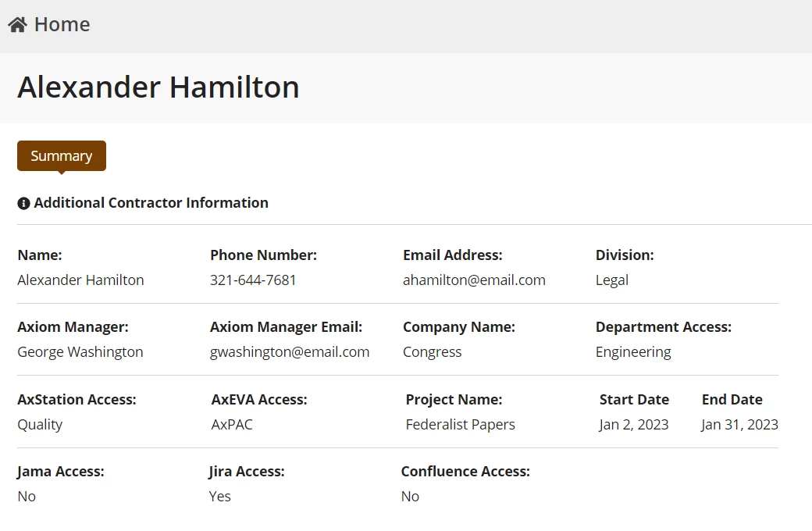Click the Jama Access: label
Screen dimensions: 812x531
(61, 472)
